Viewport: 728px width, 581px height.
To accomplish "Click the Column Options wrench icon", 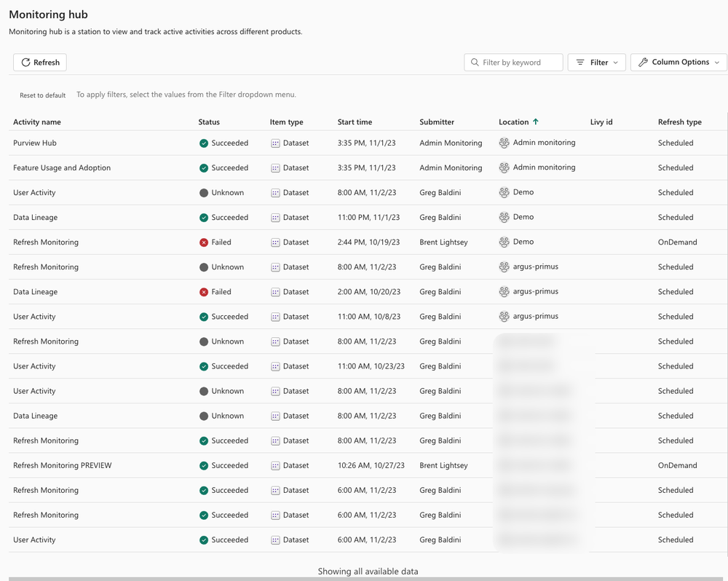I will tap(643, 62).
